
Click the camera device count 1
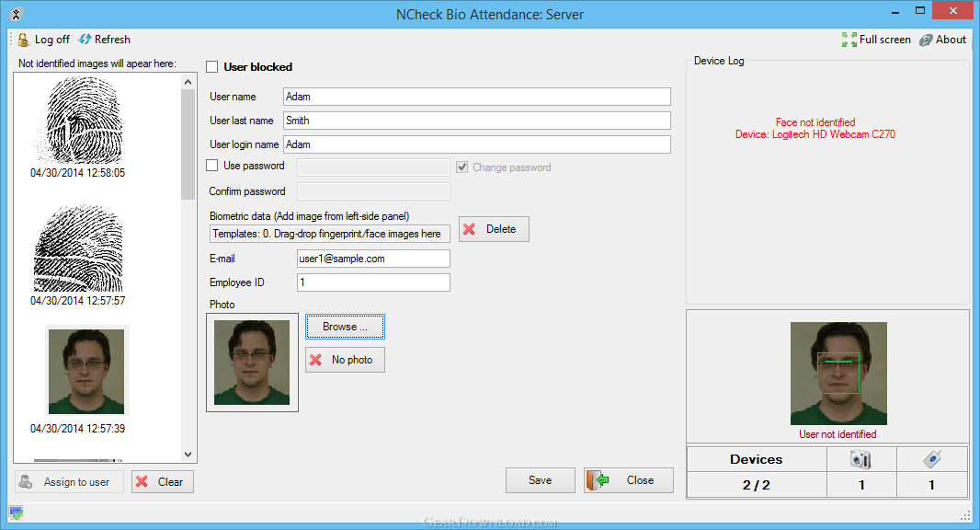[861, 485]
